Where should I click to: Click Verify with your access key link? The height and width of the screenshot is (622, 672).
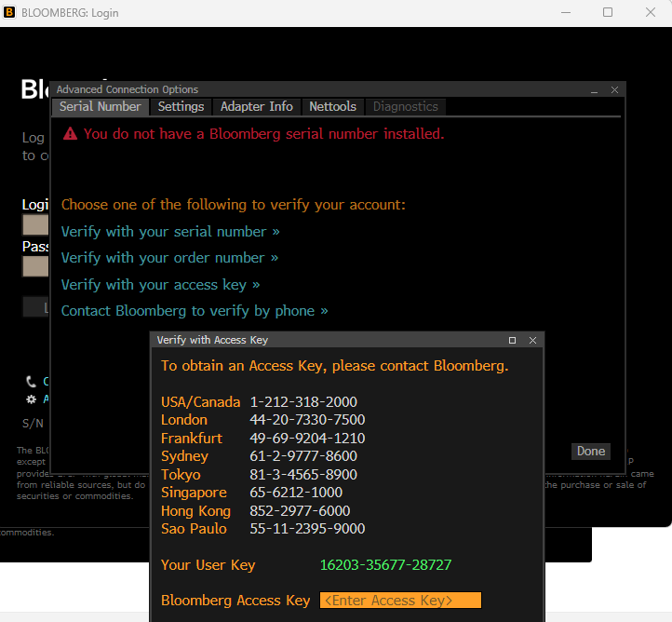(x=160, y=285)
